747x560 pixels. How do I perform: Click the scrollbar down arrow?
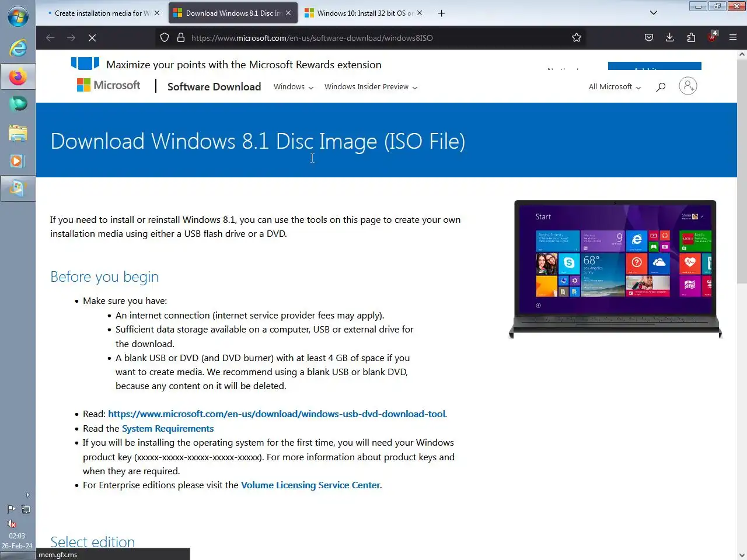(742, 555)
